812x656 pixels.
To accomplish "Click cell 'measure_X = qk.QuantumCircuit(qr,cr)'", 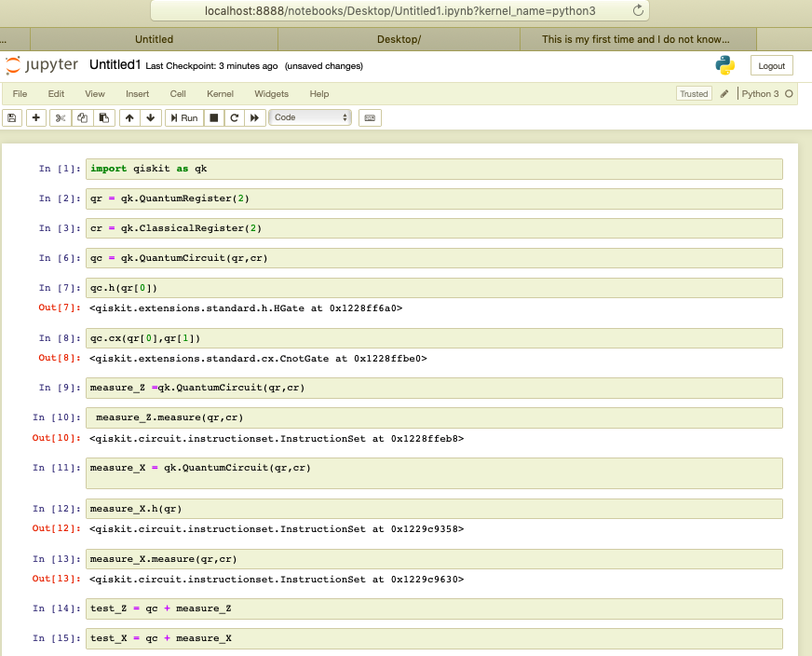I will pos(434,473).
